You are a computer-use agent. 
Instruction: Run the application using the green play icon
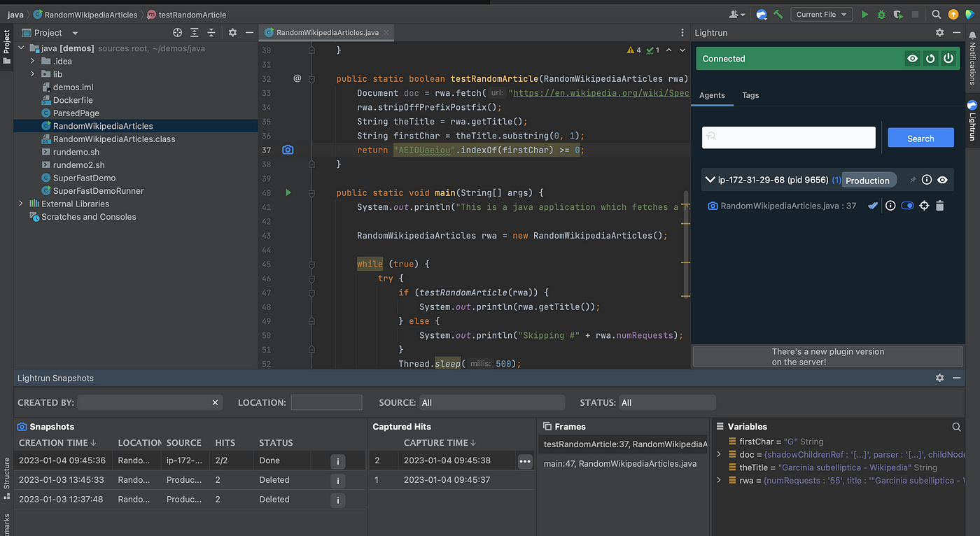864,14
